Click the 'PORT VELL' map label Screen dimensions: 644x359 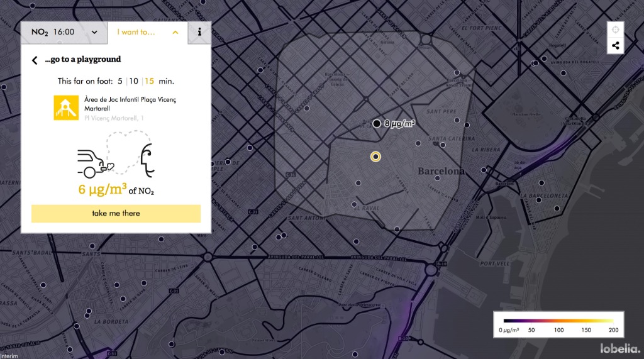[x=494, y=263]
